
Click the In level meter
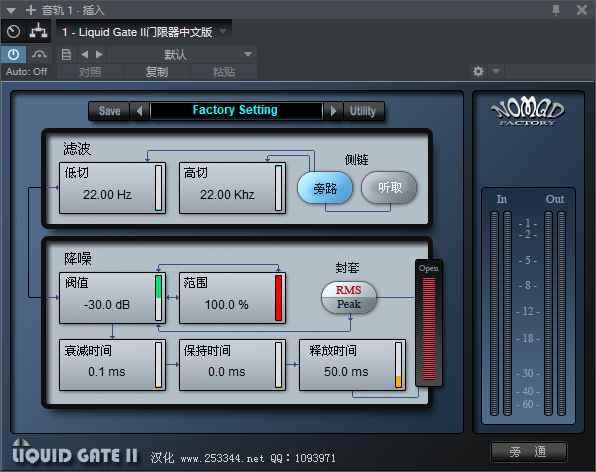pyautogui.click(x=501, y=313)
